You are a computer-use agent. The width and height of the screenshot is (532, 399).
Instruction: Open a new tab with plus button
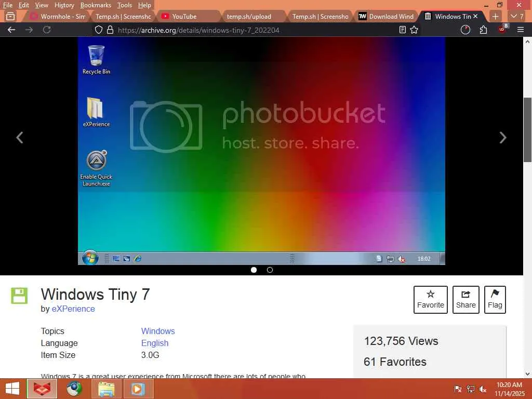(495, 16)
